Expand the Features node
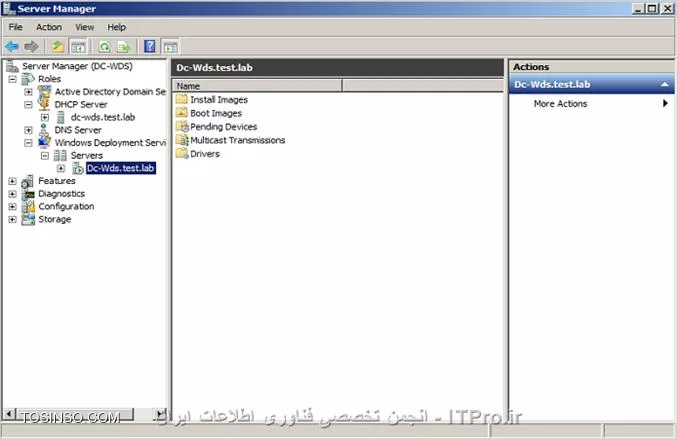The width and height of the screenshot is (678, 439). point(13,181)
